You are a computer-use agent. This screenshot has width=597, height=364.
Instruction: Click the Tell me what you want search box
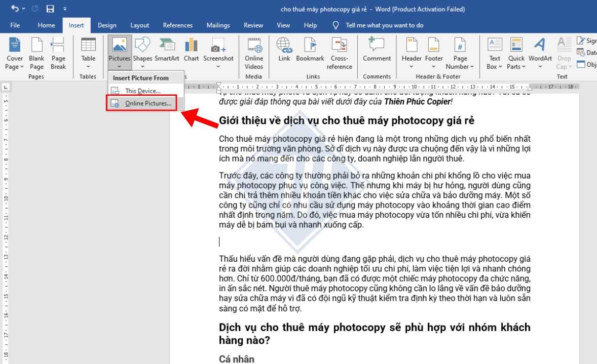(384, 25)
